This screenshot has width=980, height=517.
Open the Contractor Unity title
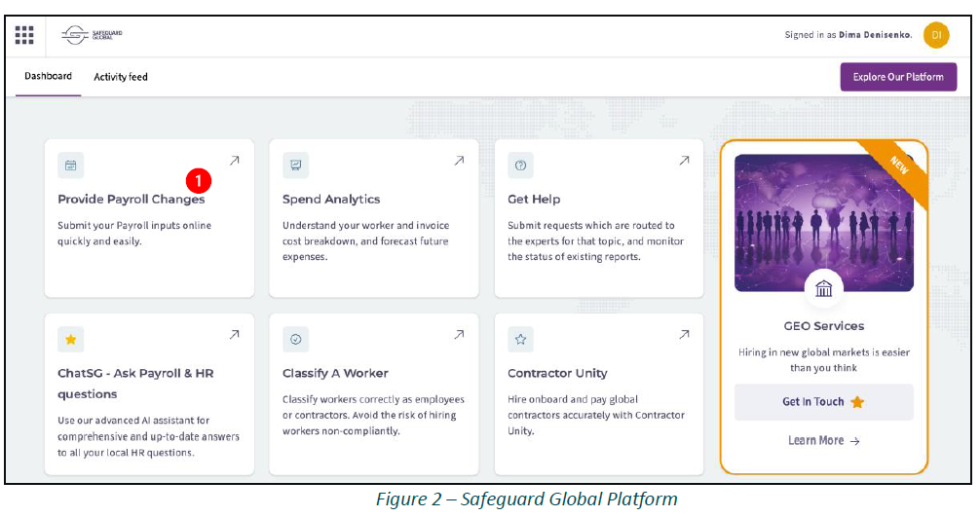[x=557, y=374]
